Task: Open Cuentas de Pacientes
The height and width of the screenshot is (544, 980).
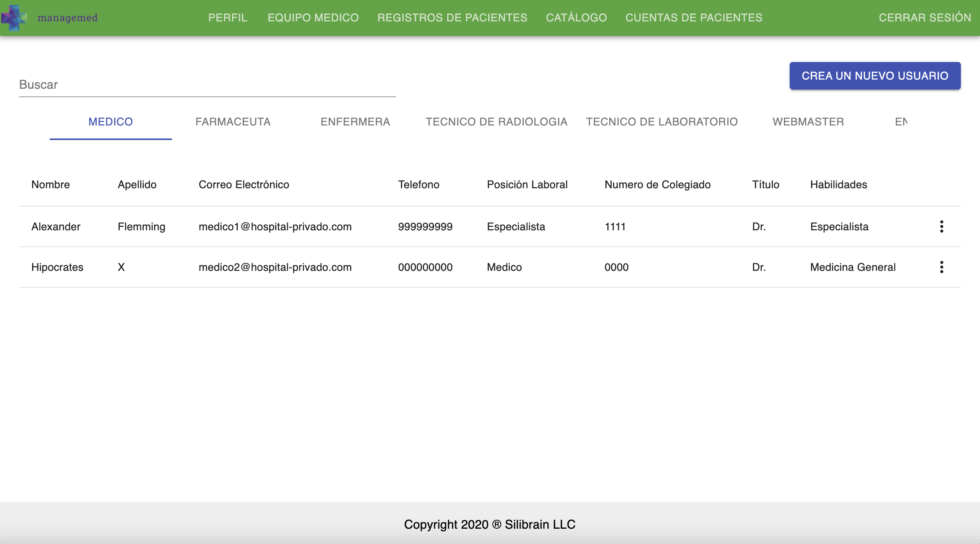Action: 694,18
